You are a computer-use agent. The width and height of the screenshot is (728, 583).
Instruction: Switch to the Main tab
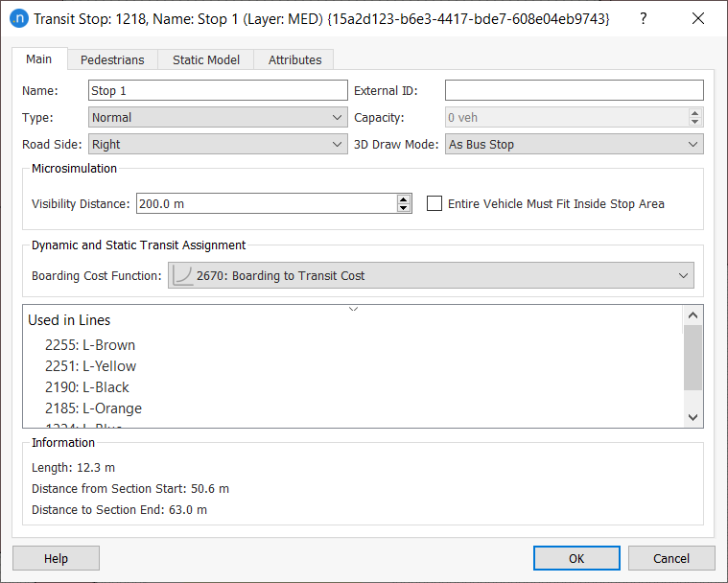pos(39,59)
